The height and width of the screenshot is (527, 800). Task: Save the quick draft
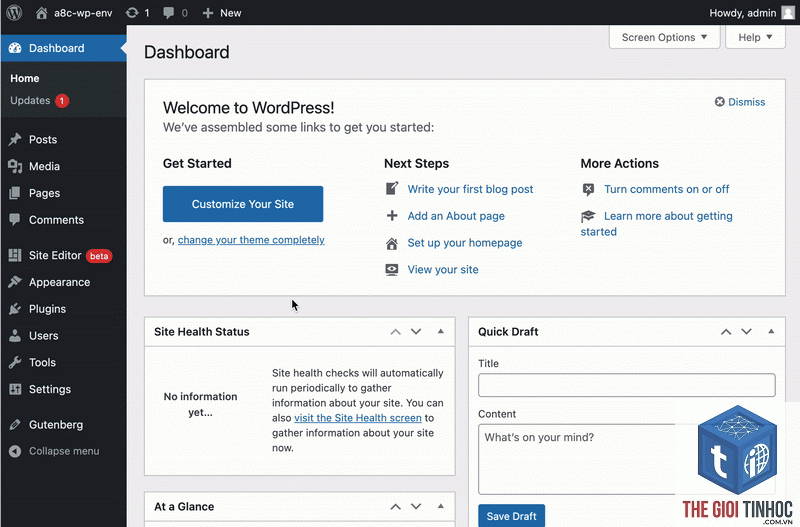(511, 516)
